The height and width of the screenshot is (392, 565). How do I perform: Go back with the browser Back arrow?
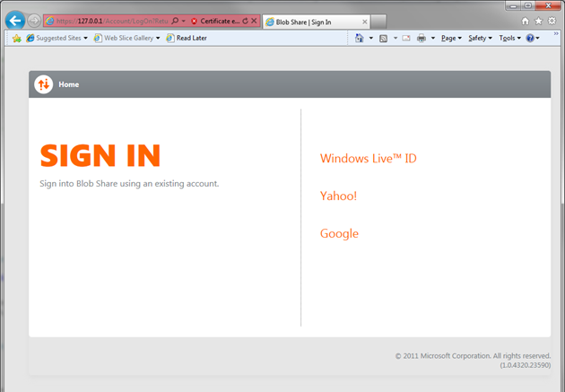pyautogui.click(x=15, y=21)
